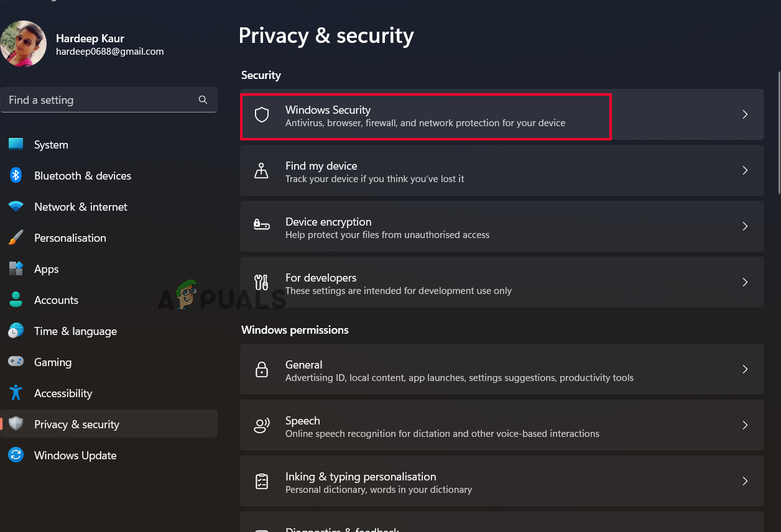Go to Bluetooth & devices section
This screenshot has height=532, width=781.
[82, 176]
